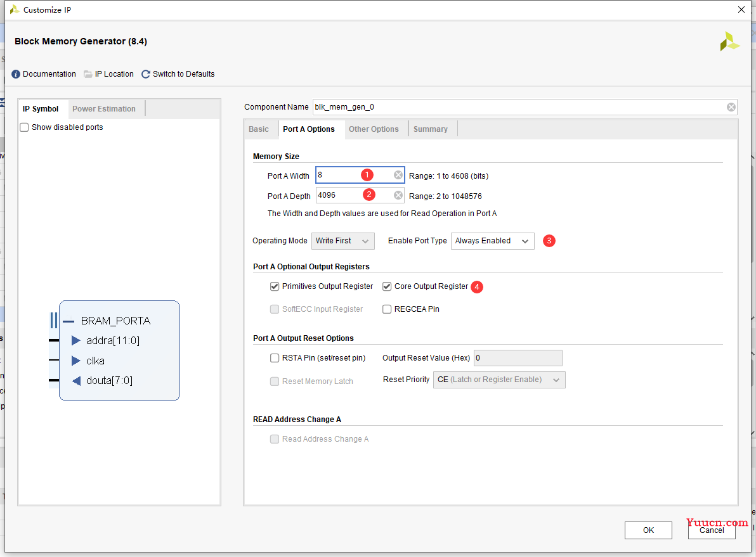Click the Reset Memory Latch checkbox
756x557 pixels.
pos(275,381)
